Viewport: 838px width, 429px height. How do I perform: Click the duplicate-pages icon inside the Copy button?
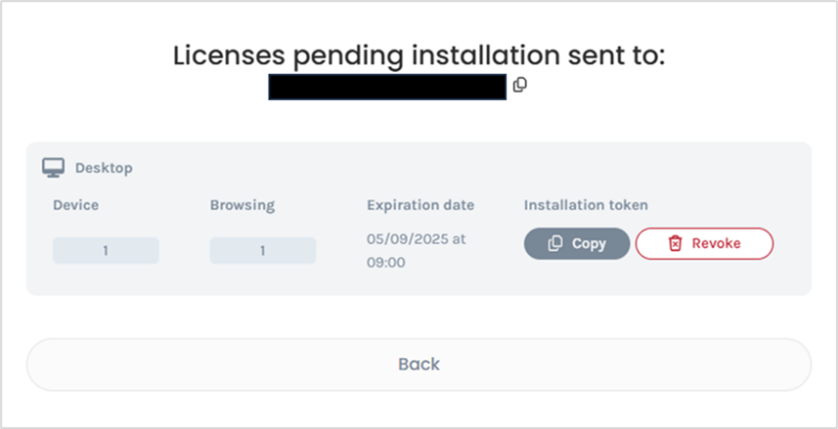pyautogui.click(x=556, y=244)
